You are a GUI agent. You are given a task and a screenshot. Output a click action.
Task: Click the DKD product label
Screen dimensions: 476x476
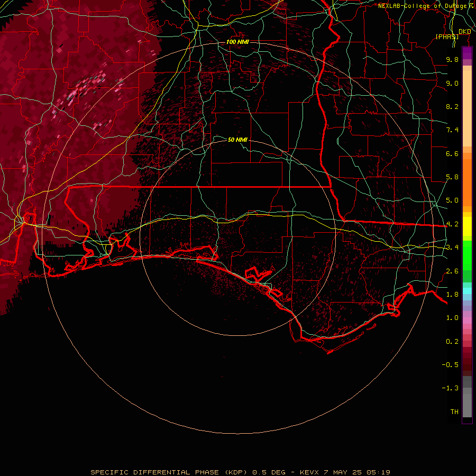tap(464, 32)
